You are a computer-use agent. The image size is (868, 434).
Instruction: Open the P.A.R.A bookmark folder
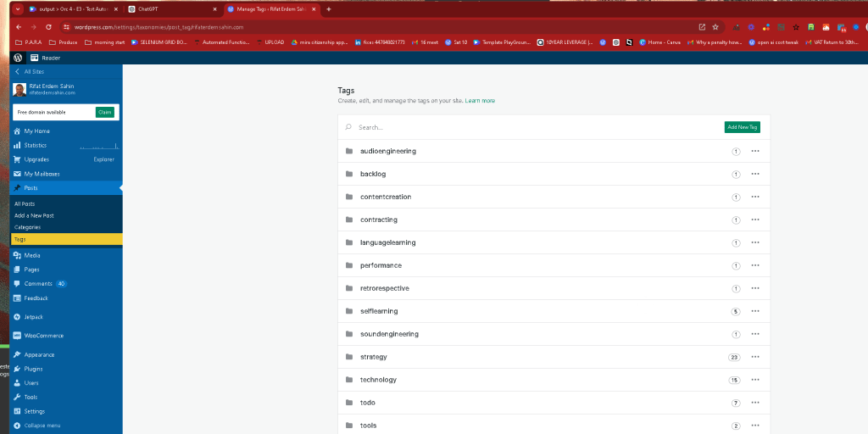[29, 42]
